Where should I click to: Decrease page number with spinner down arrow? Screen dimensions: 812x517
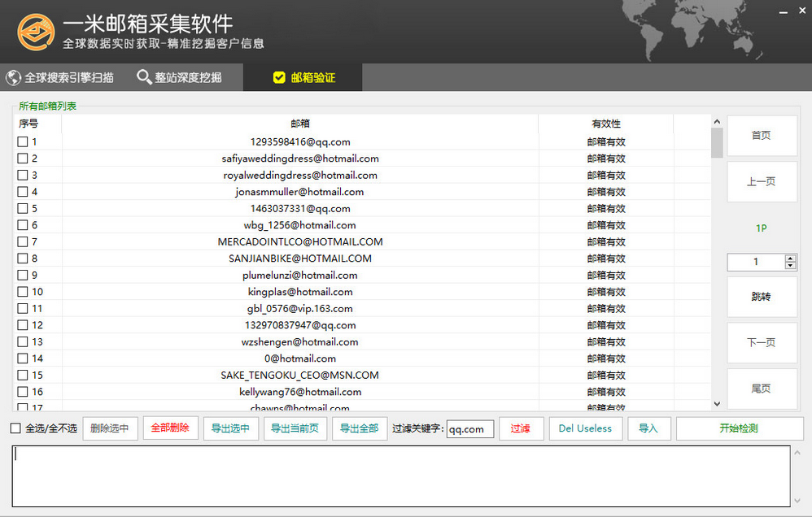tap(790, 266)
